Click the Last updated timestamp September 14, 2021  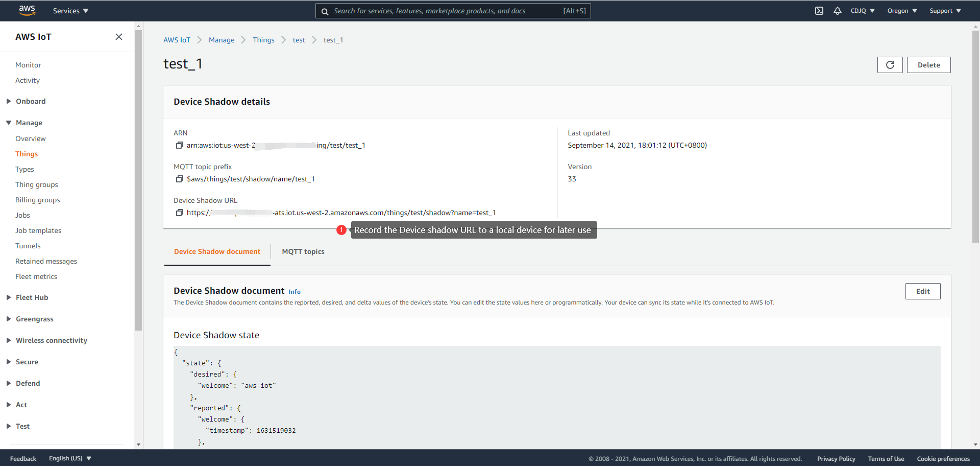click(x=637, y=146)
